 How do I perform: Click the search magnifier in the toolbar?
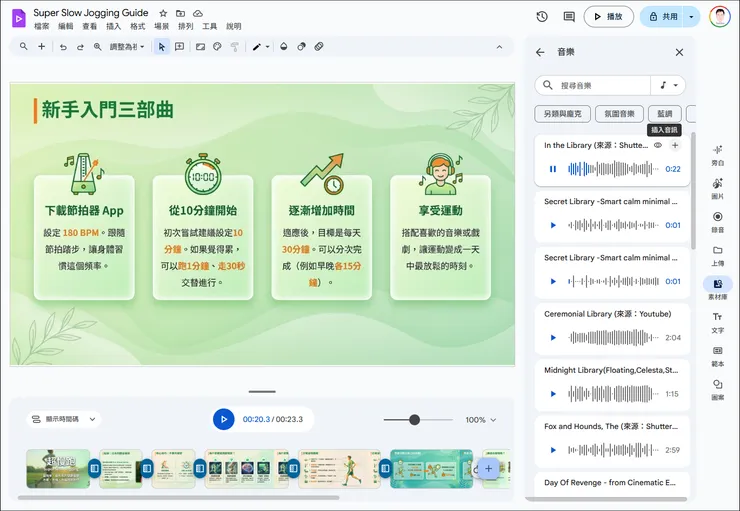(x=23, y=46)
